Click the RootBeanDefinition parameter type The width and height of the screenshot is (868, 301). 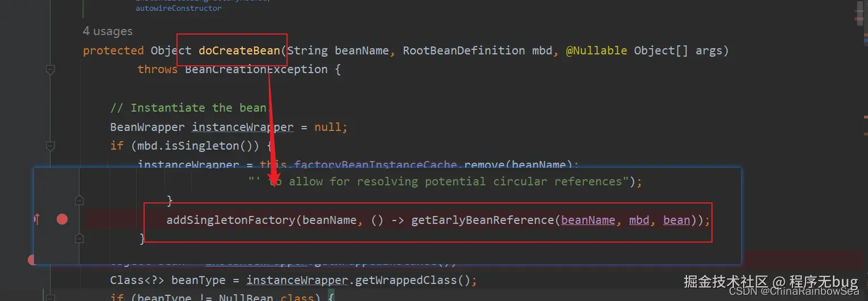point(464,50)
